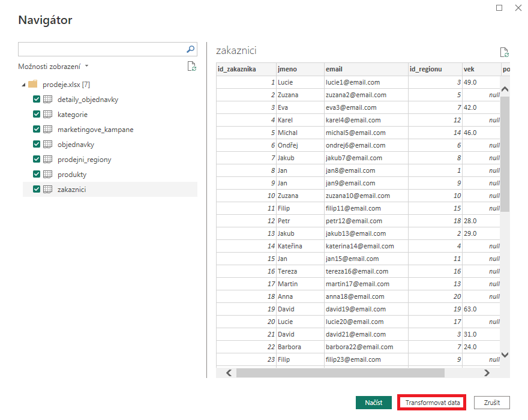Screen dimensions: 528x420
Task: Click the refresh preview icon above the zakaznici table
Action: tap(504, 52)
